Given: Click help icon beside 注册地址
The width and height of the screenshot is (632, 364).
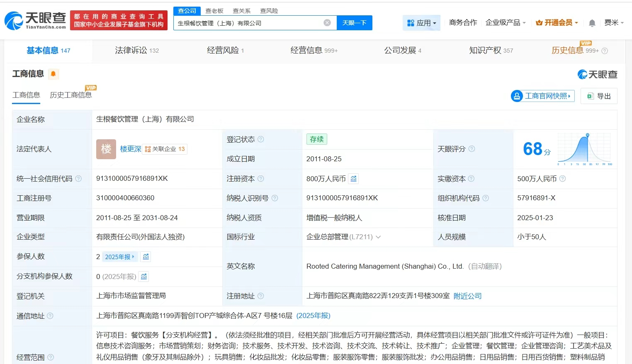Looking at the screenshot, I should click(x=261, y=296).
